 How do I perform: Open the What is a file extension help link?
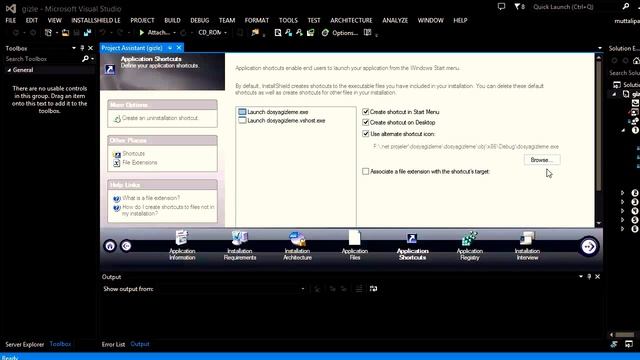click(x=151, y=198)
